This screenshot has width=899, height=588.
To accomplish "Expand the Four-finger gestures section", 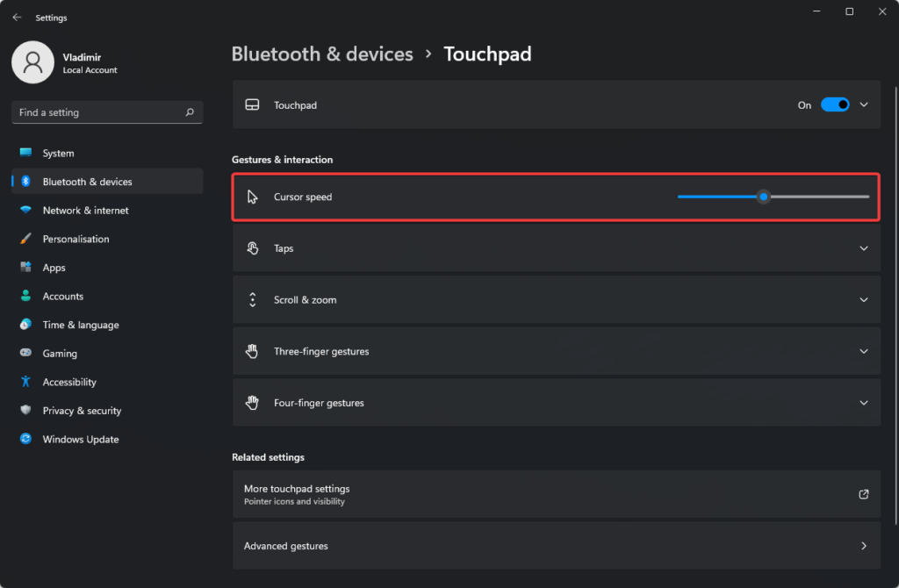I will coord(863,402).
